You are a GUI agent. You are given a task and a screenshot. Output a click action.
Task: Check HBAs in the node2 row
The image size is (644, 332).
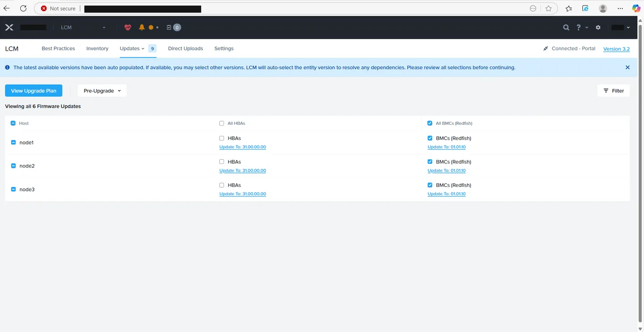click(x=222, y=162)
